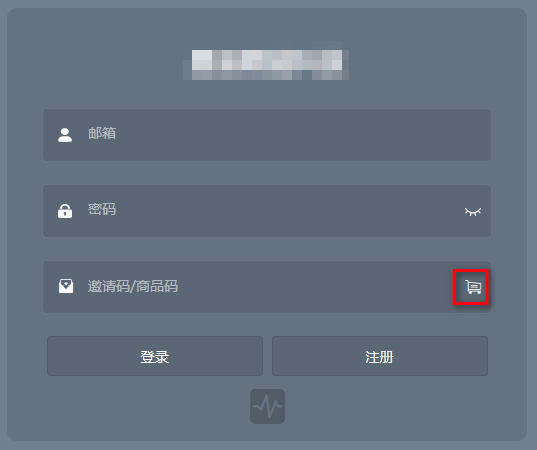Focus the 密码 password input field
The image size is (537, 450).
[267, 211]
